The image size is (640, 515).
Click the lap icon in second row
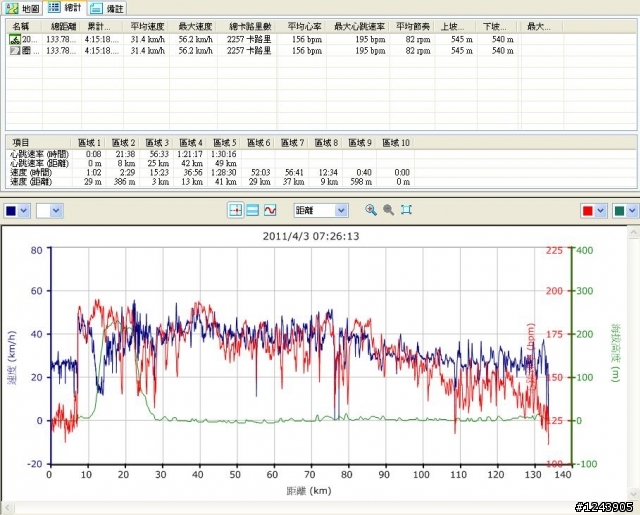pos(14,49)
